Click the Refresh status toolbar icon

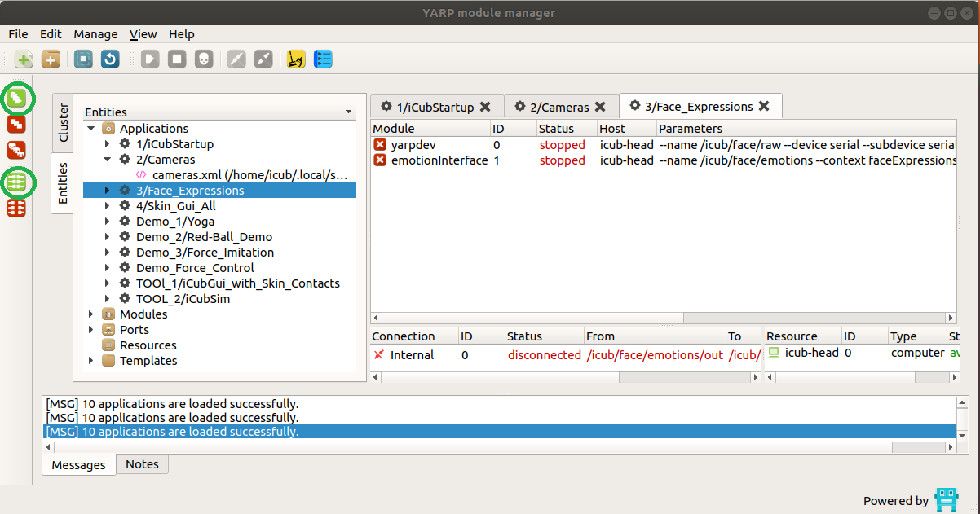(x=110, y=59)
